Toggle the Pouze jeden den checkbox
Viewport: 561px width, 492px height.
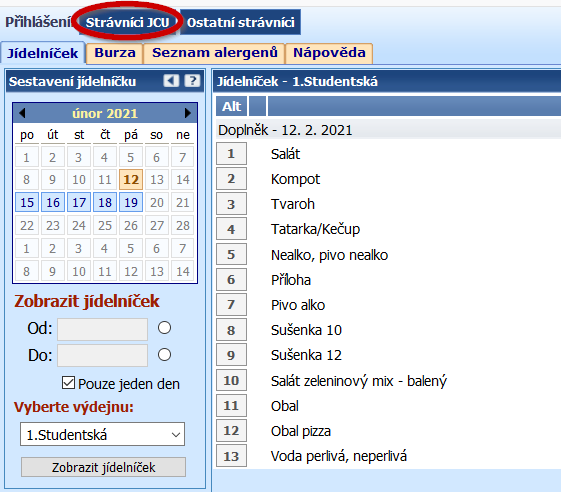[x=68, y=383]
